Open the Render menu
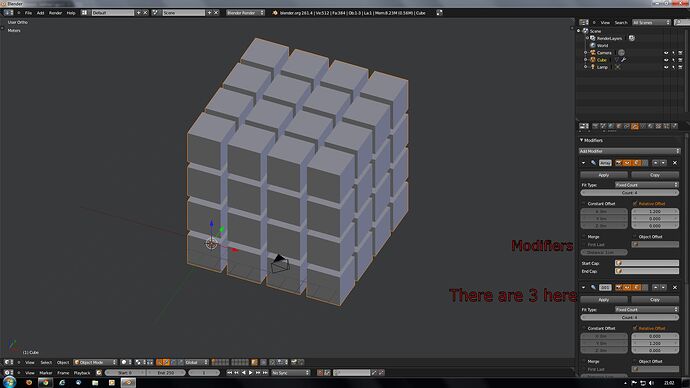Screen dimensions: 690x388 click(x=55, y=13)
